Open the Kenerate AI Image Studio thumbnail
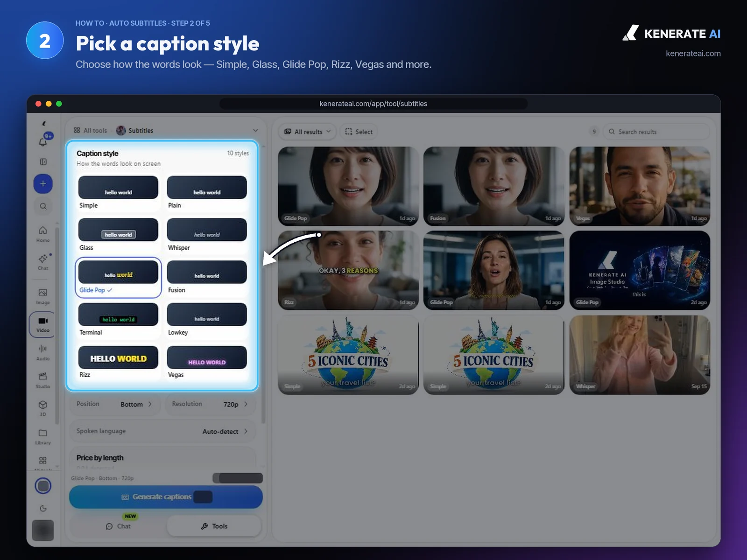 [640, 270]
